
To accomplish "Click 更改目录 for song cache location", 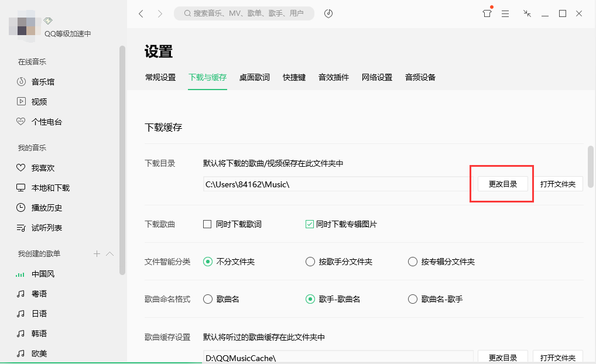I will (503, 357).
